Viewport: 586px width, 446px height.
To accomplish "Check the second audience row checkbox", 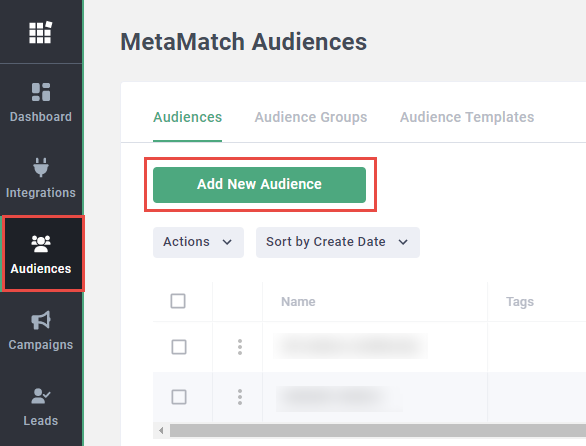I will point(179,397).
